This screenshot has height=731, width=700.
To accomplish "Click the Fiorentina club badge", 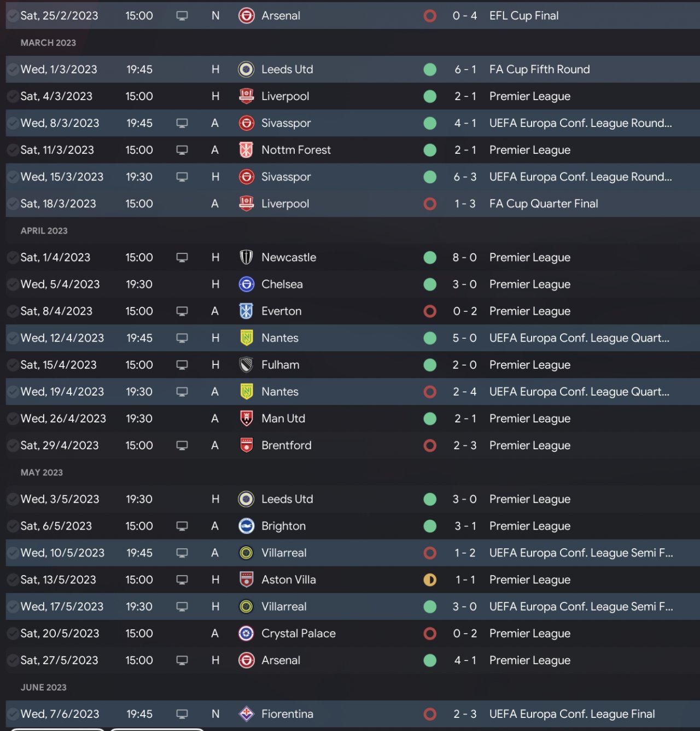I will tap(247, 714).
